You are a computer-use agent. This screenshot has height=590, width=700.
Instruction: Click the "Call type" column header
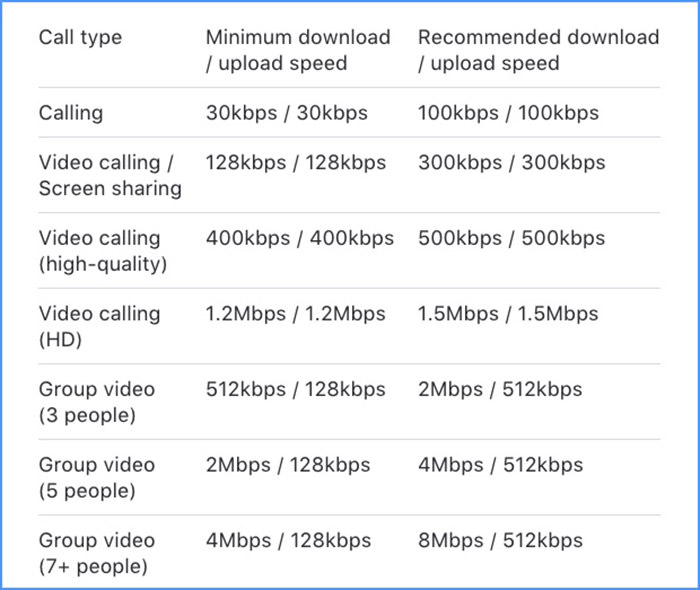coord(80,37)
